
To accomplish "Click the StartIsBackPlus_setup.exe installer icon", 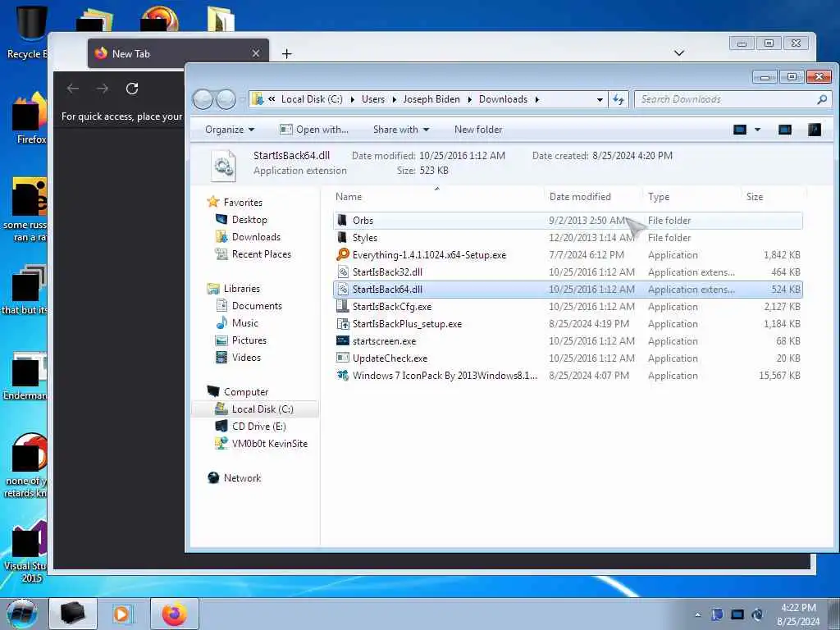I will coord(342,323).
